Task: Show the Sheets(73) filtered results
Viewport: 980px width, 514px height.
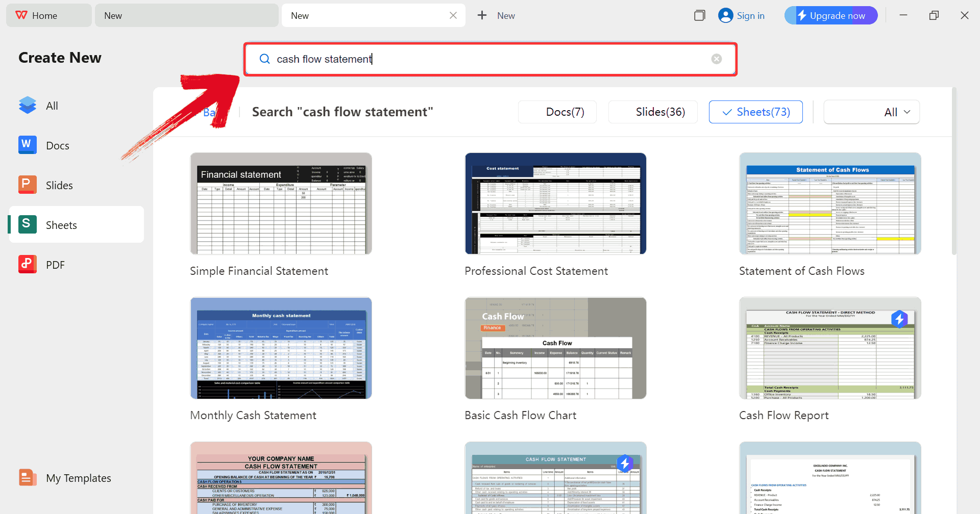Action: (x=755, y=112)
